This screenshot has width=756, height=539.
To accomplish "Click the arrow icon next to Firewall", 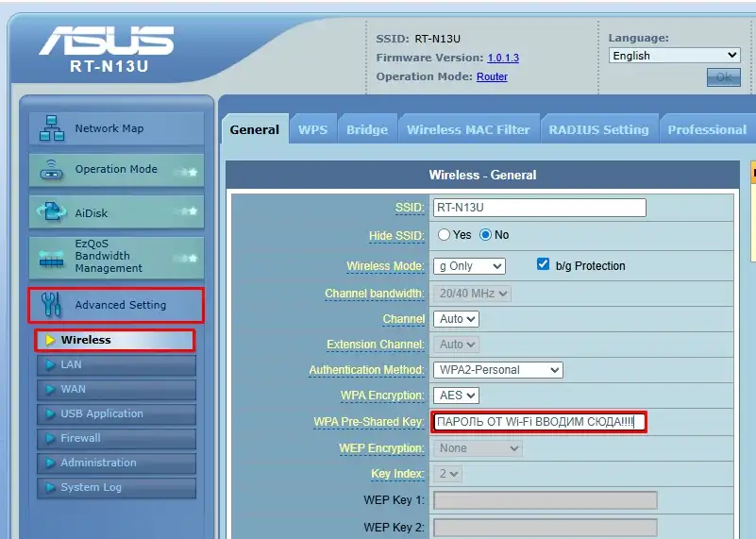I will 50,438.
